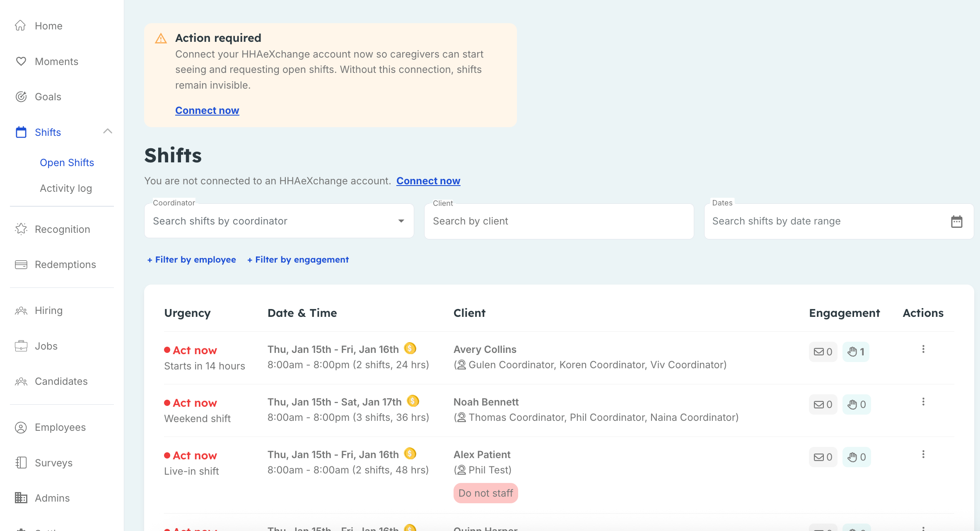Click 'Starts in 14 hours' text
980x531 pixels.
tap(205, 366)
